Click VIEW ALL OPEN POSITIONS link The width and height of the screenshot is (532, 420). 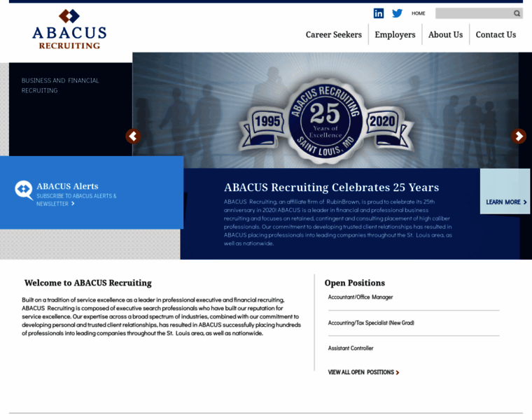click(363, 372)
